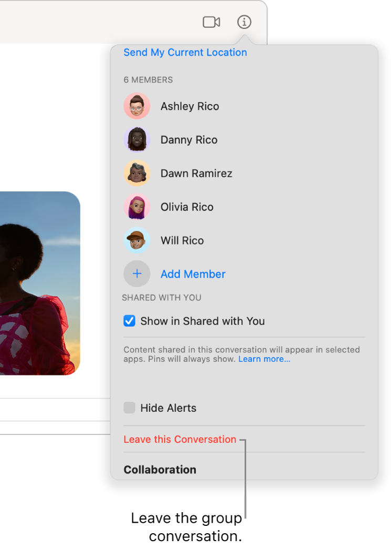Click the plus icon to add a member
The width and height of the screenshot is (392, 549).
coord(137,274)
